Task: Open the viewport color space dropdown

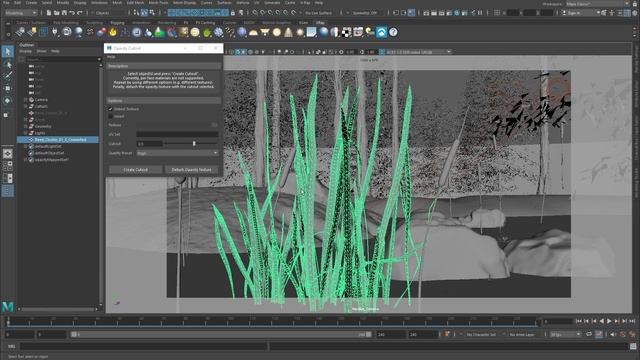Action: 418,52
